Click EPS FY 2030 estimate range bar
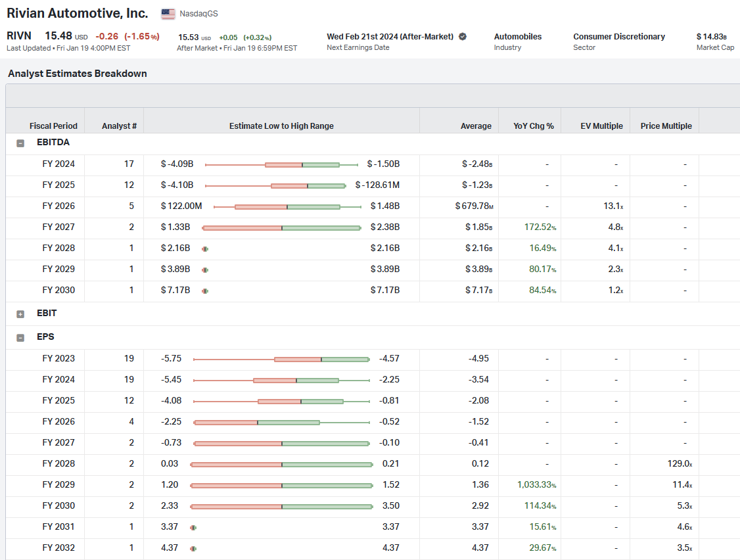Viewport: 740px width, 560px height. pyautogui.click(x=282, y=507)
